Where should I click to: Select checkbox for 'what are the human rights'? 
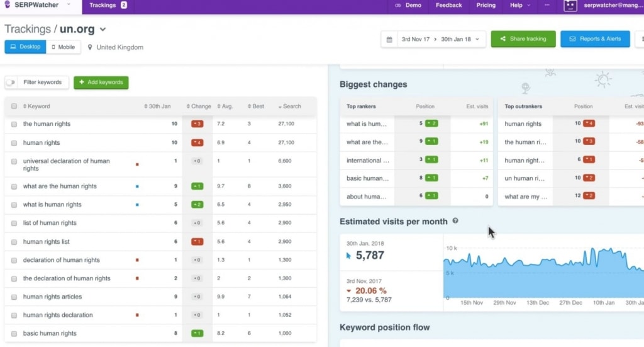pyautogui.click(x=14, y=186)
